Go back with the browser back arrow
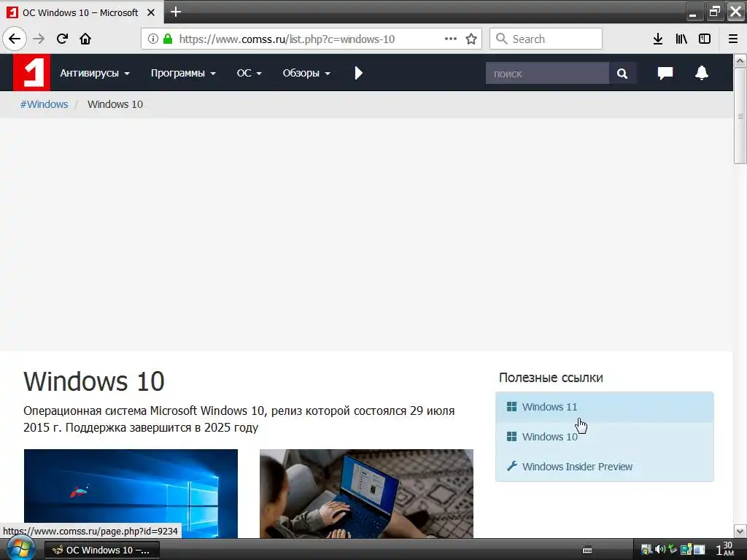Viewport: 747px width, 560px height. pyautogui.click(x=15, y=39)
